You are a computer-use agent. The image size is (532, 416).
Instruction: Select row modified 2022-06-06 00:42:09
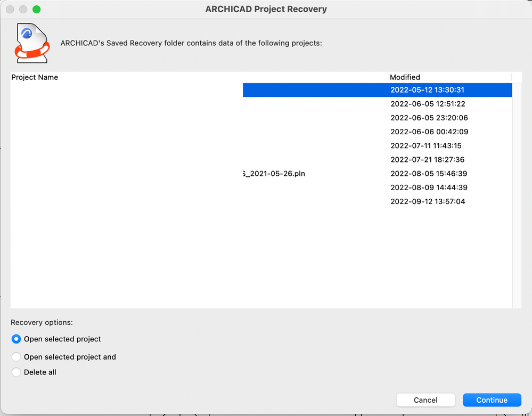tap(261, 132)
